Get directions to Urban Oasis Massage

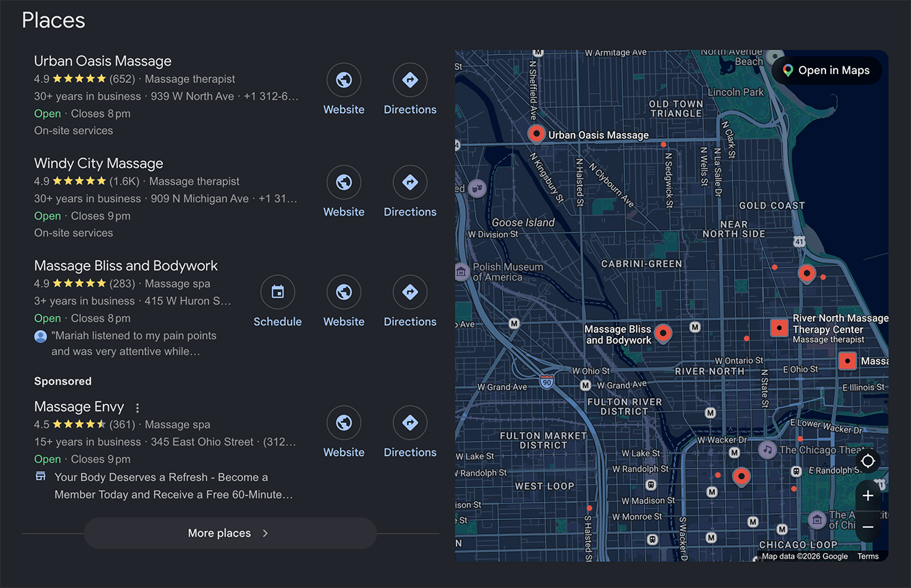tap(410, 80)
